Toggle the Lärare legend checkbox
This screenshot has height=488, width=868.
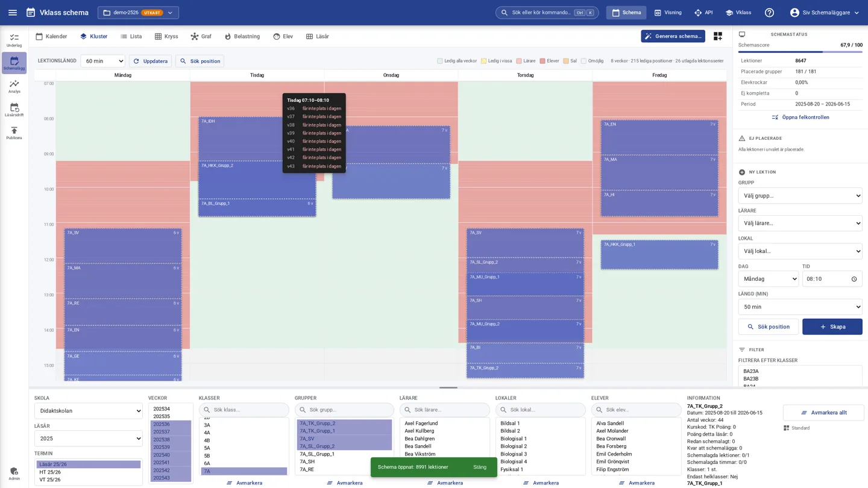[x=519, y=61]
